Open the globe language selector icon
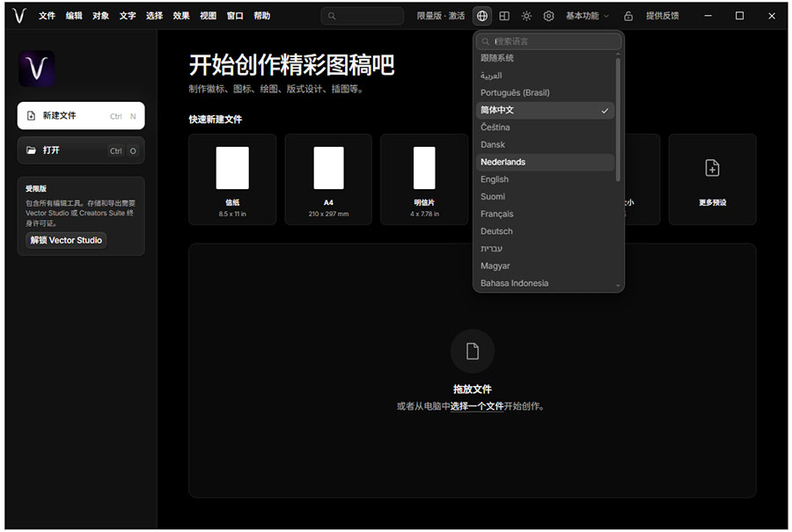 pyautogui.click(x=482, y=16)
